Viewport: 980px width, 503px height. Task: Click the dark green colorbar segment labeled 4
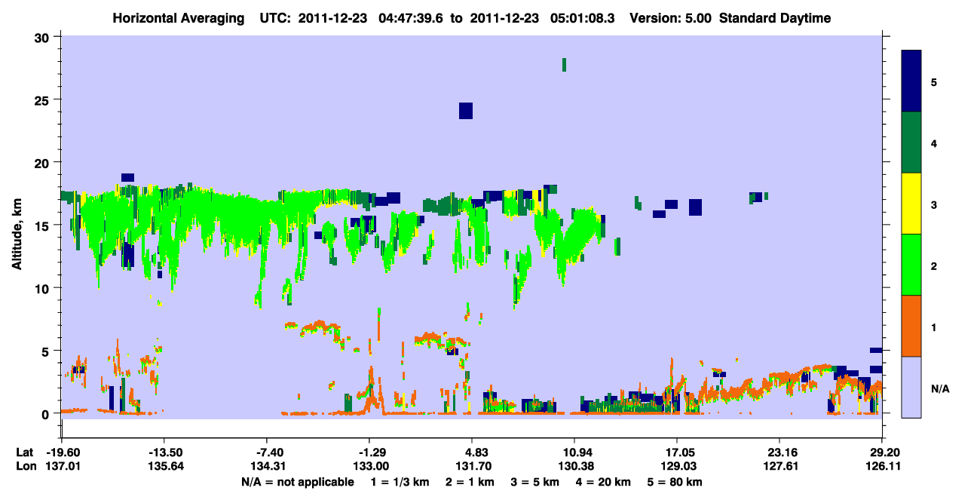(911, 143)
